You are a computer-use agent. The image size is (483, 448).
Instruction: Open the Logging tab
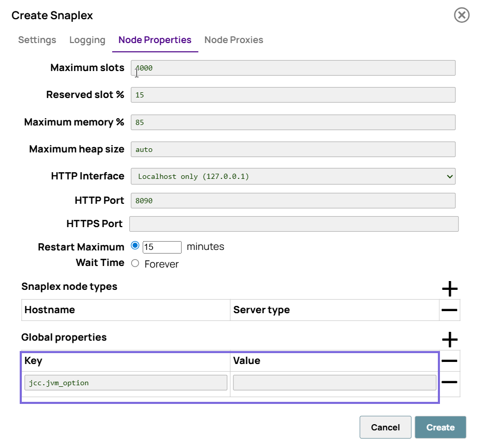pyautogui.click(x=87, y=40)
